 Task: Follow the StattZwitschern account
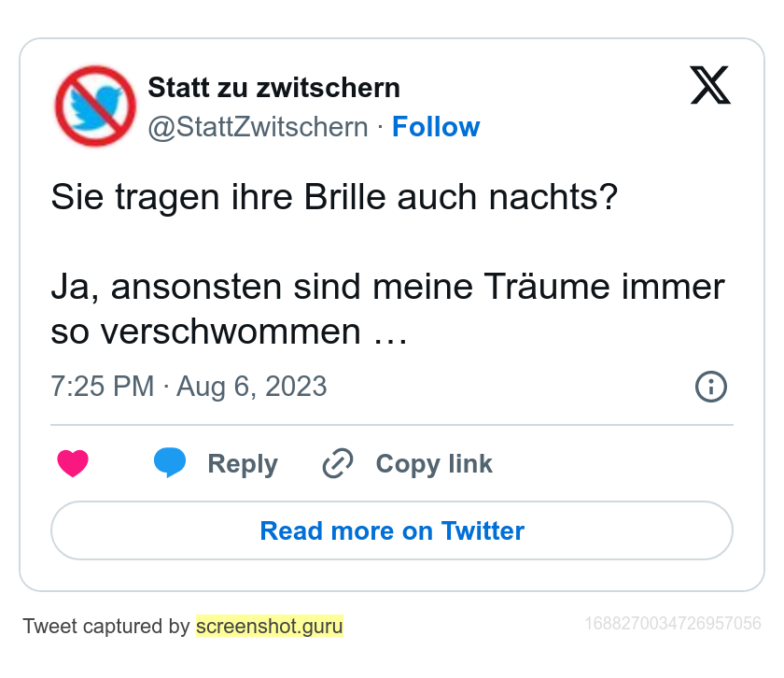coord(436,127)
